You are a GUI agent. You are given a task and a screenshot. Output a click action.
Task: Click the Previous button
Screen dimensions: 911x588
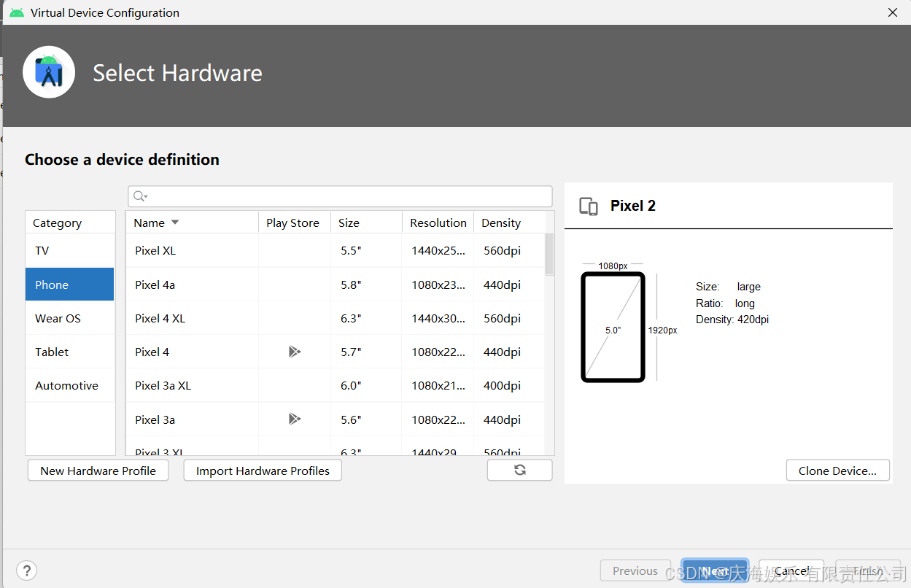635,570
